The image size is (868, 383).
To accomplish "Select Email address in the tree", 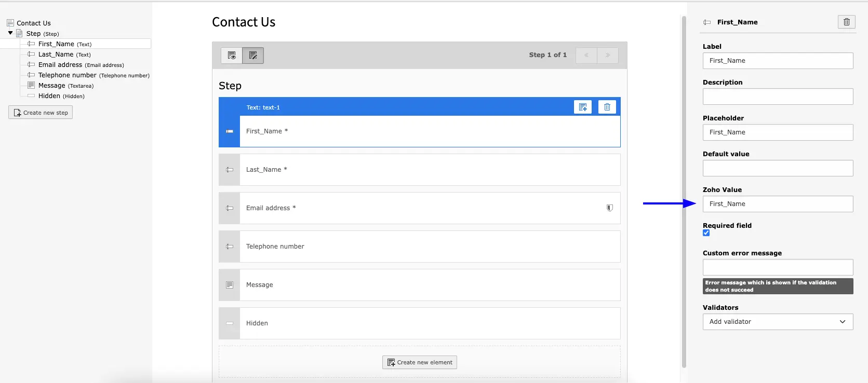I will tap(81, 65).
